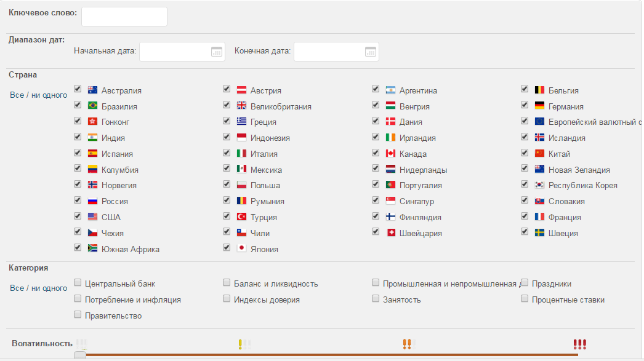Check the Индексы доверия checkbox
The width and height of the screenshot is (644, 361).
tap(227, 298)
